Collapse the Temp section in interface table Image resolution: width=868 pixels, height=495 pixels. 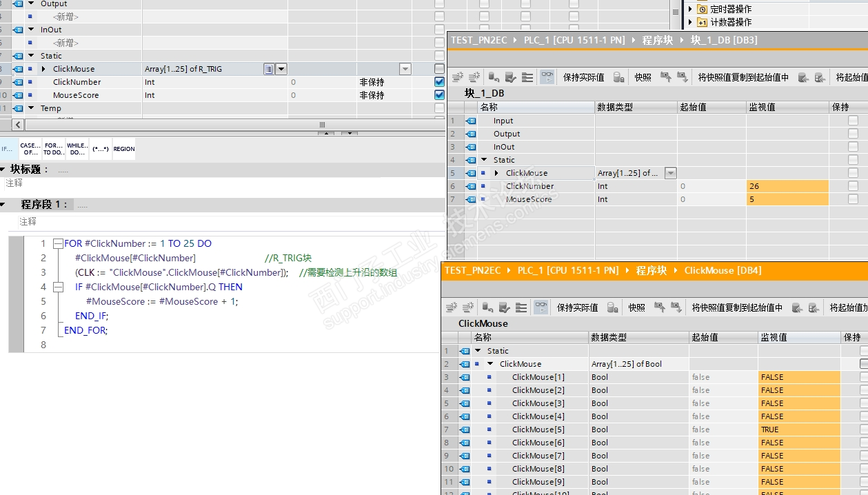tap(31, 108)
